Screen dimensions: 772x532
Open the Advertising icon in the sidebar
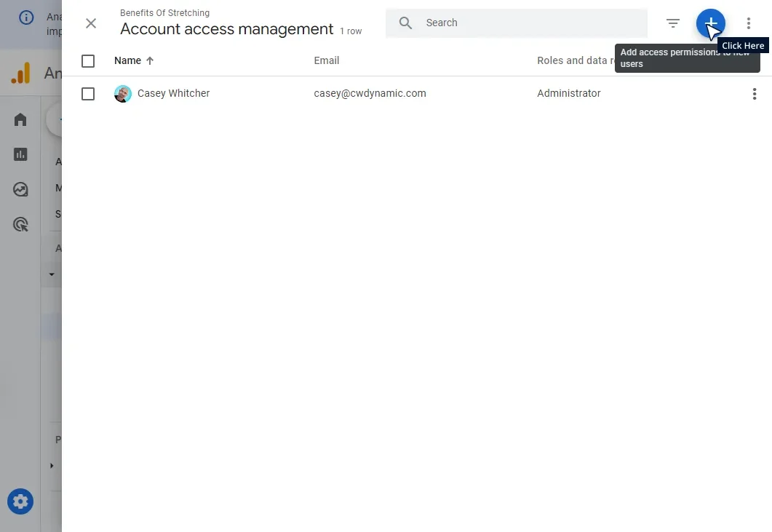[20, 224]
